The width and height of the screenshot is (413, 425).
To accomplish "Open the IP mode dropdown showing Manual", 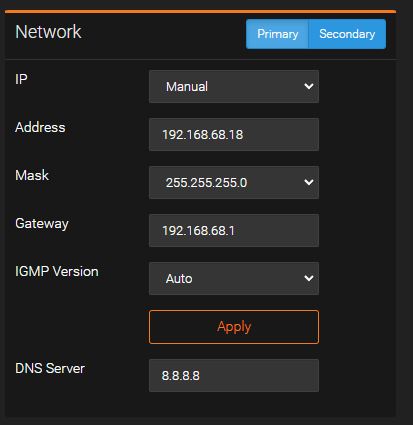I will tap(234, 86).
